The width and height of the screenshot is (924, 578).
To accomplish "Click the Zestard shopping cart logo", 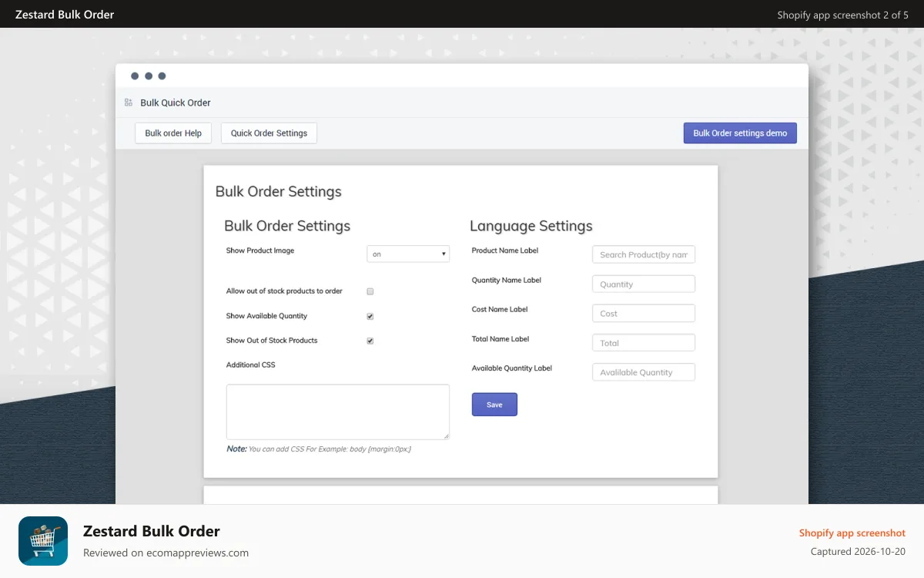I will coord(43,541).
